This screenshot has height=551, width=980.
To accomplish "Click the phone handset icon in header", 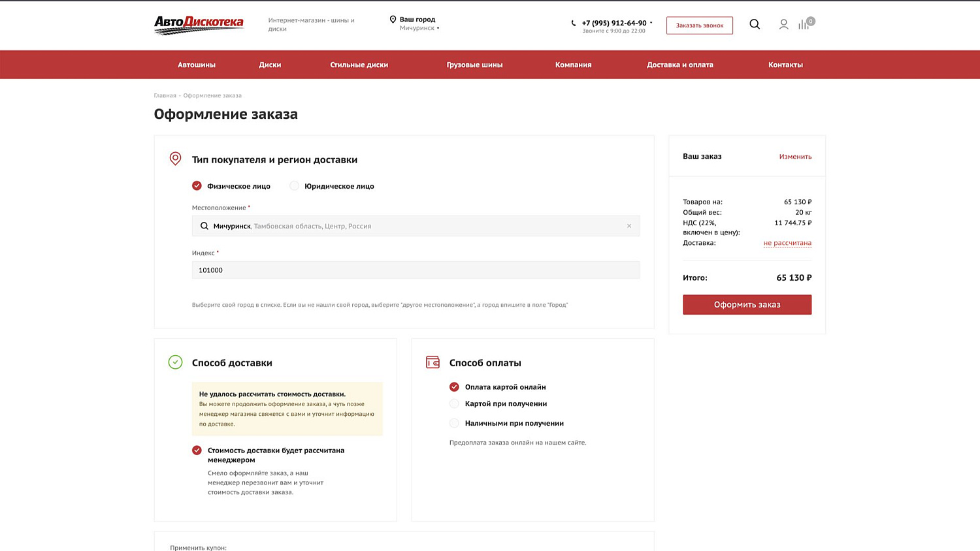I will pyautogui.click(x=574, y=23).
